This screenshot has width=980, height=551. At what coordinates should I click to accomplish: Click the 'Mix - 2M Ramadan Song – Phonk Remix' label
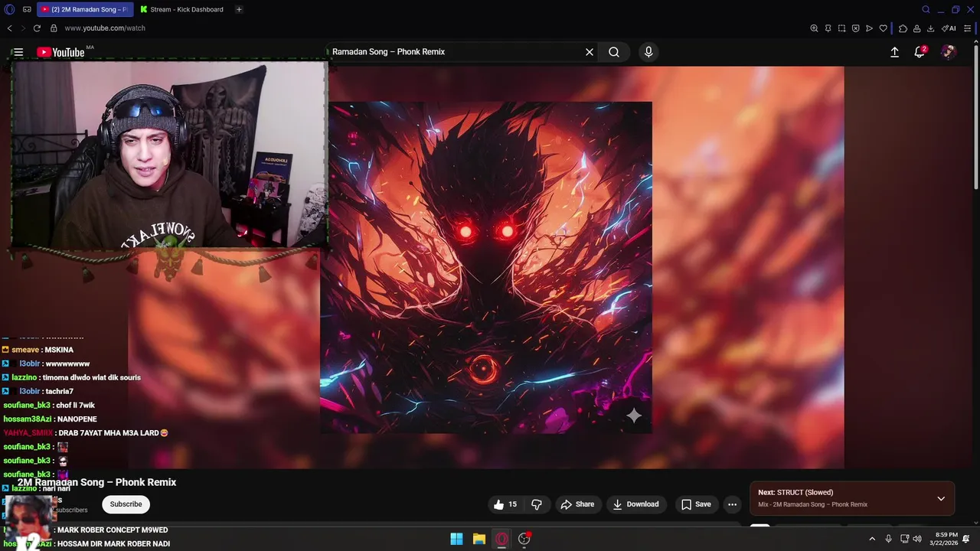pyautogui.click(x=812, y=505)
